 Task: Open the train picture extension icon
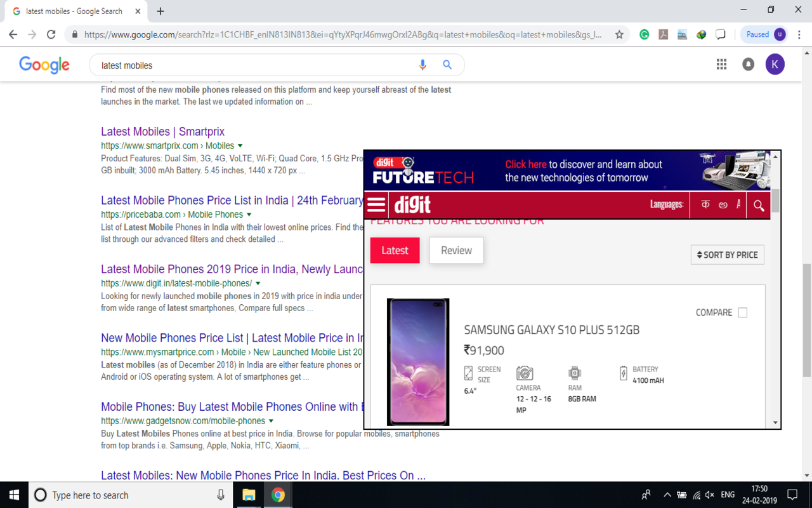(682, 35)
